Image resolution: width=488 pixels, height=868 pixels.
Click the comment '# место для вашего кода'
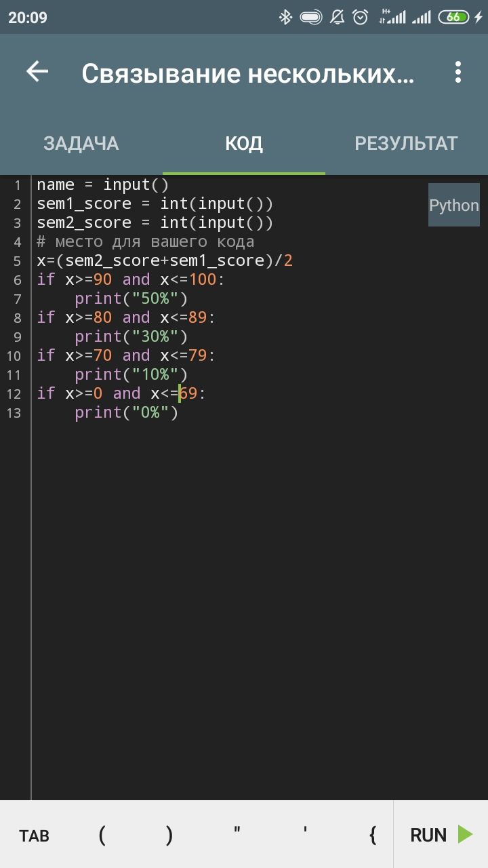point(146,241)
